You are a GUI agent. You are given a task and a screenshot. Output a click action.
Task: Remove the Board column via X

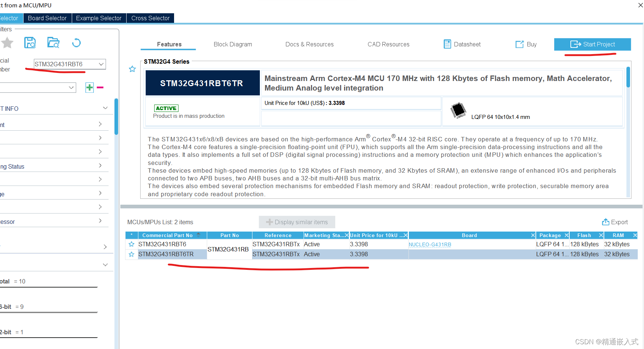533,235
